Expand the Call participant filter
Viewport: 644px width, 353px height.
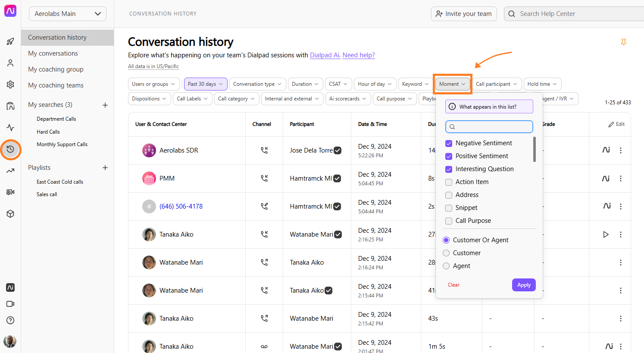tap(497, 84)
